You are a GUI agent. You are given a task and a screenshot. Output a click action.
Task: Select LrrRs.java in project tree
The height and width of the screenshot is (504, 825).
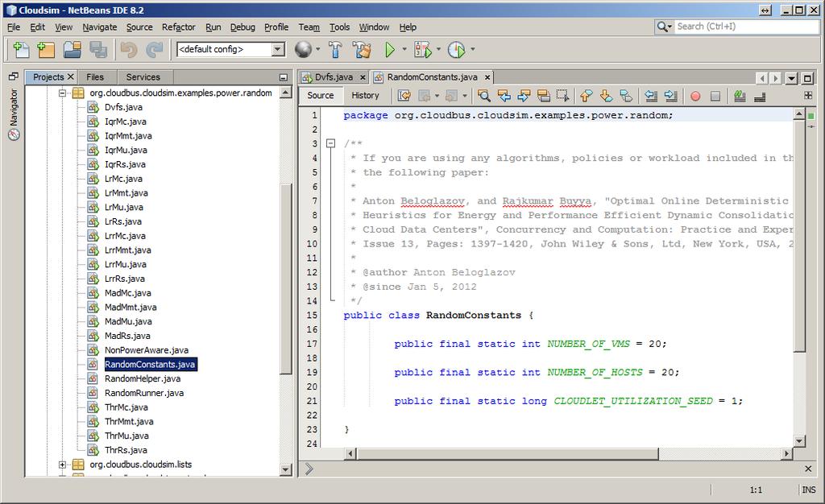click(125, 279)
